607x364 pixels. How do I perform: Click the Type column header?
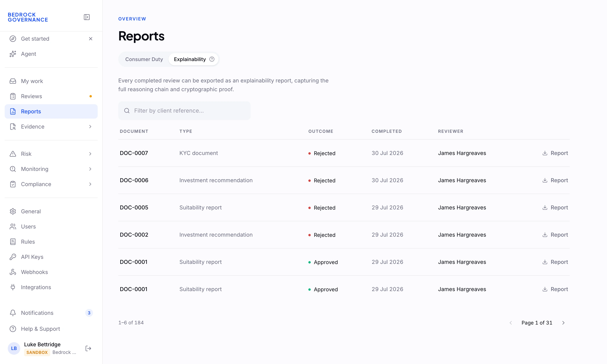pos(186,131)
